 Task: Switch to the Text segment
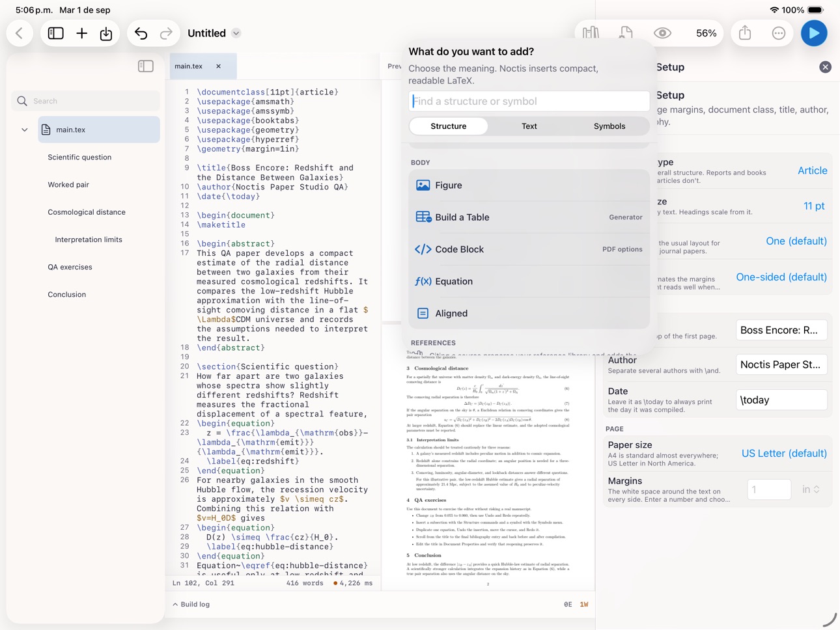point(529,126)
